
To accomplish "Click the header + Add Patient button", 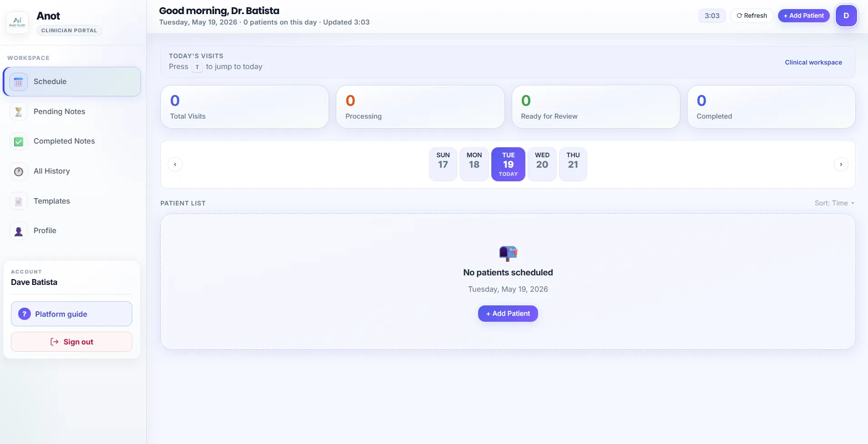I will (803, 16).
